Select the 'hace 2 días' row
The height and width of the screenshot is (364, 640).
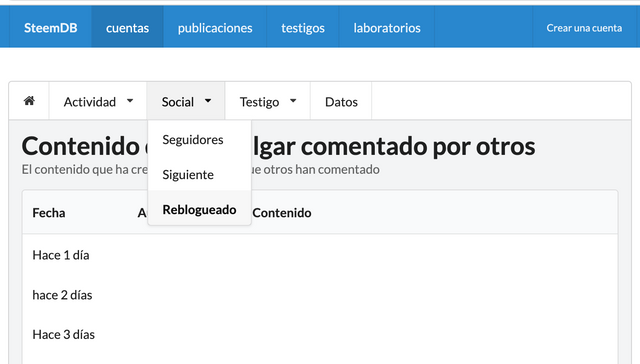pyautogui.click(x=320, y=295)
